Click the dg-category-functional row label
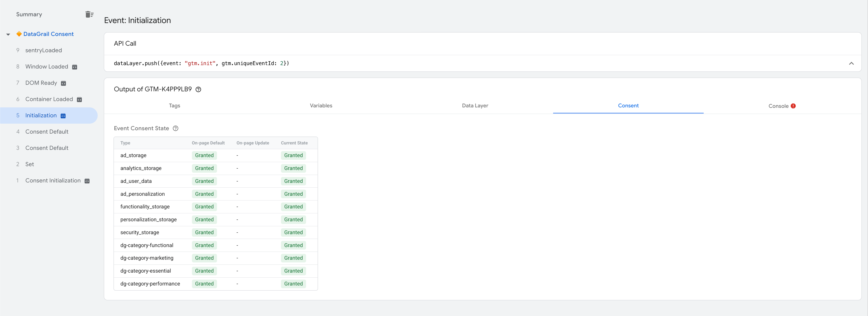868x316 pixels. (x=147, y=245)
